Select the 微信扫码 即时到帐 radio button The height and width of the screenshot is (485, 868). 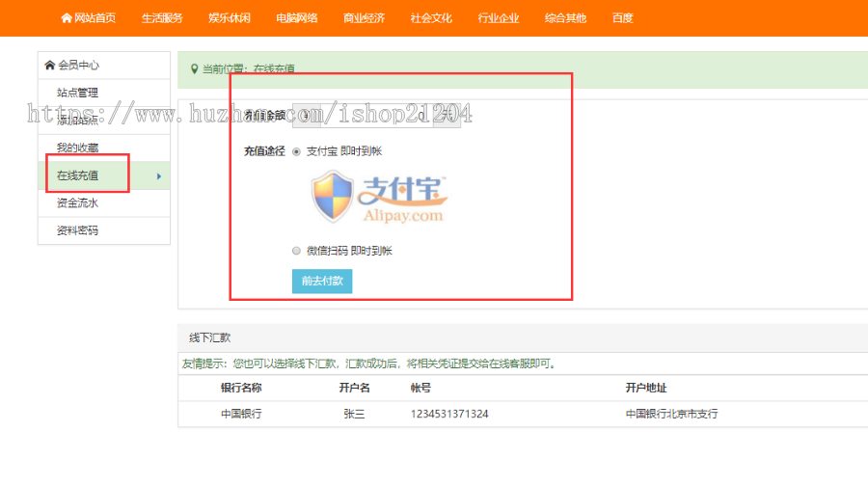[x=296, y=251]
